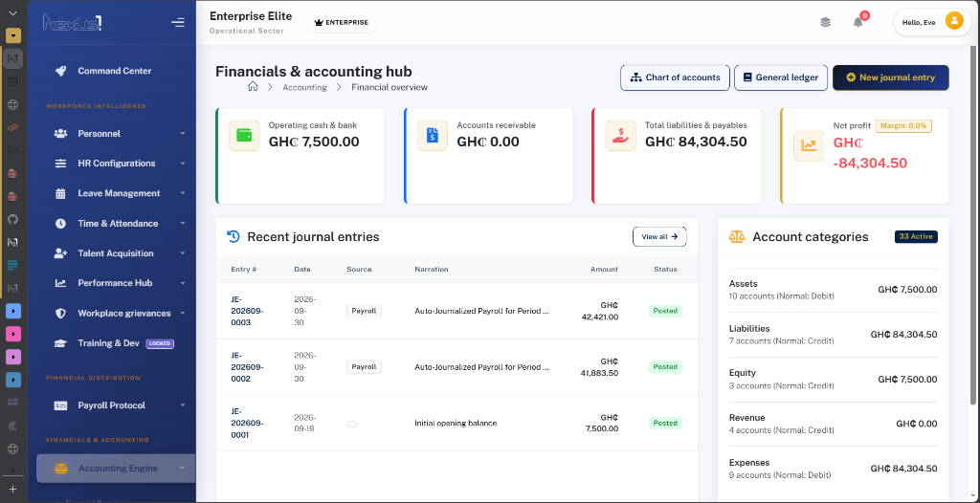The width and height of the screenshot is (980, 503).
Task: Open notifications bell
Action: tap(858, 22)
